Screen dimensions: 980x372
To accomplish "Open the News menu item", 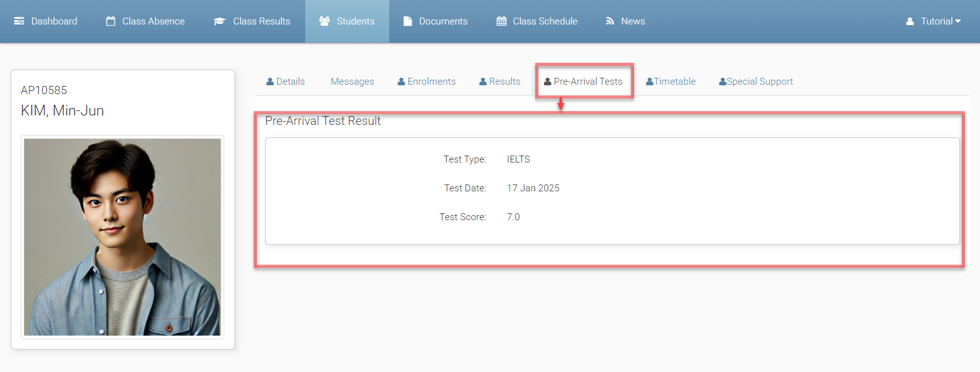I will 625,21.
